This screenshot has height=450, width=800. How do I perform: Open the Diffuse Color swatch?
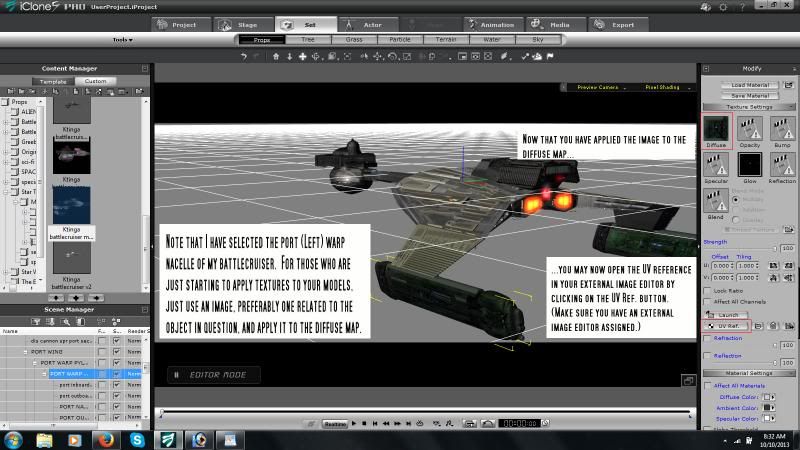click(x=768, y=397)
